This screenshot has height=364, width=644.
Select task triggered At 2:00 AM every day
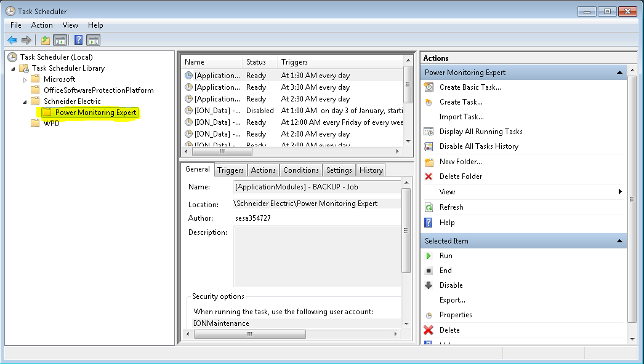point(292,134)
